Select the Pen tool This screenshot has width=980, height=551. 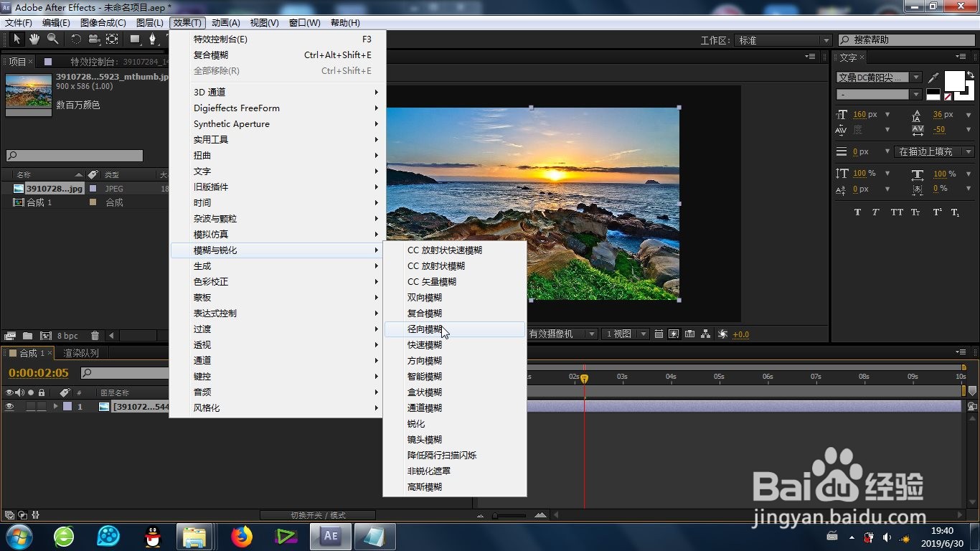point(152,39)
